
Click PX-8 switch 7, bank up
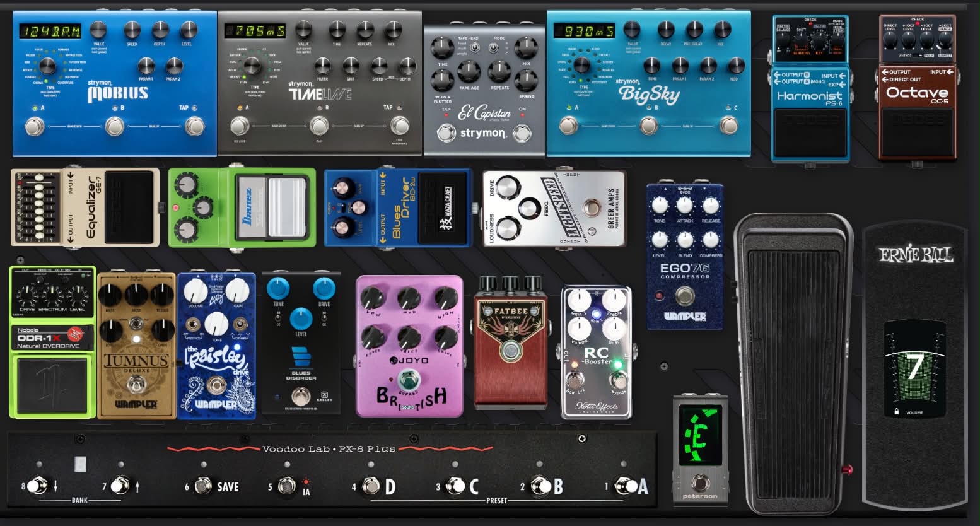pos(119,486)
